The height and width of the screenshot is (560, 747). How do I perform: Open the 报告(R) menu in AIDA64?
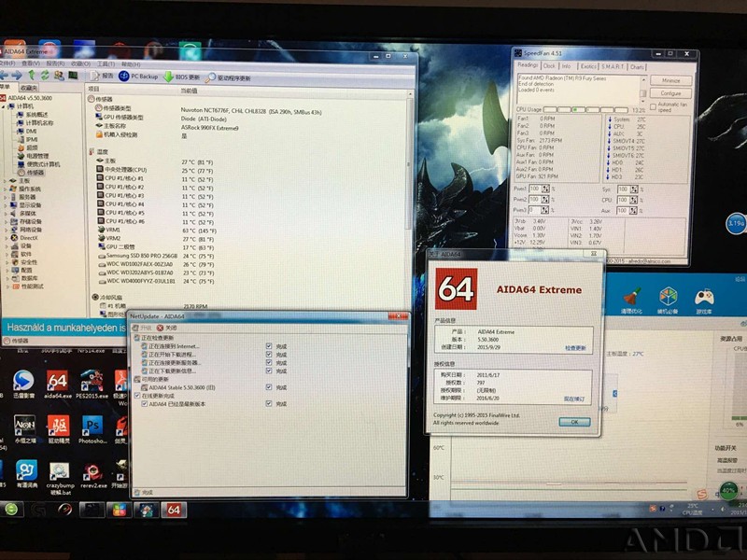coord(55,63)
